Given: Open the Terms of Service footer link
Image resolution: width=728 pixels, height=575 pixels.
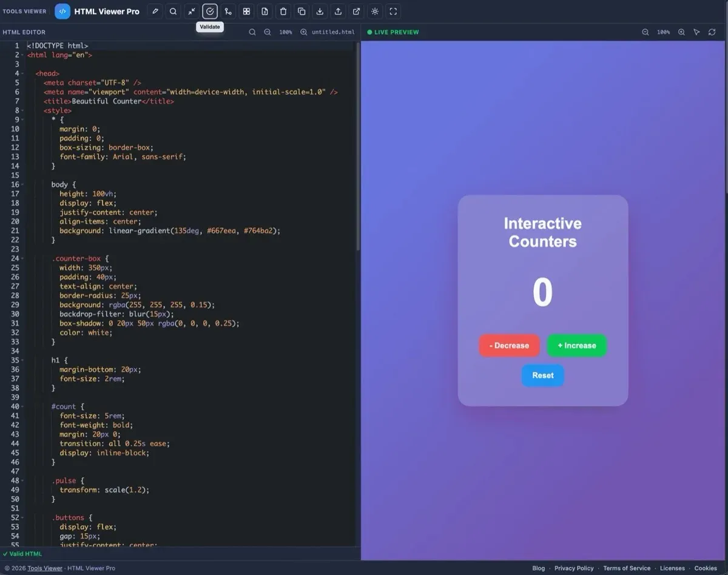Looking at the screenshot, I should click(x=627, y=568).
